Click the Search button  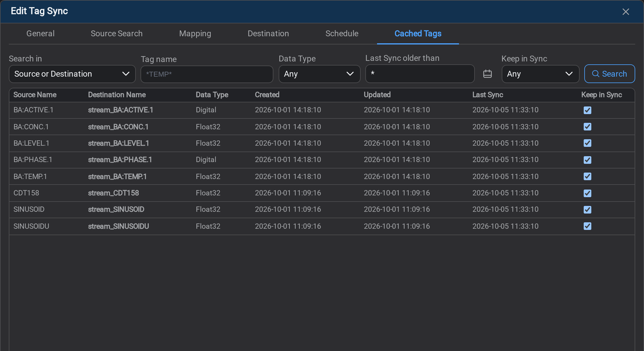point(609,74)
